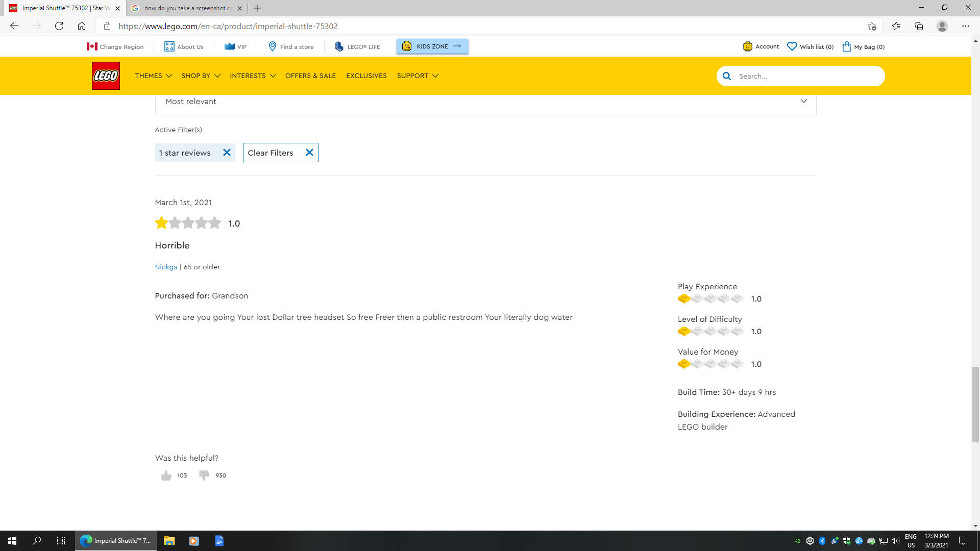The width and height of the screenshot is (980, 551).
Task: Open the Google Docs taskbar icon
Action: tap(219, 541)
